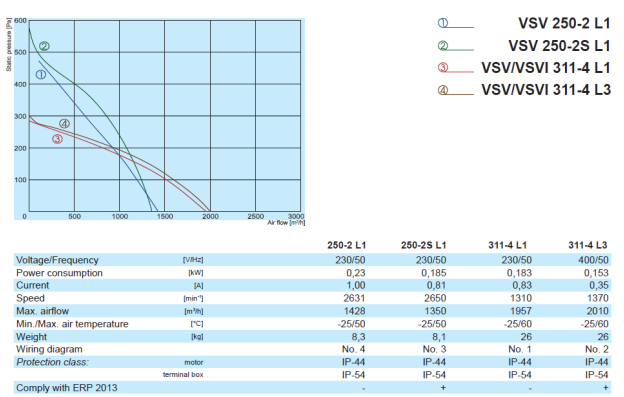
Task: Select the Comply with ERP 2013 row label
Action: [x=67, y=387]
